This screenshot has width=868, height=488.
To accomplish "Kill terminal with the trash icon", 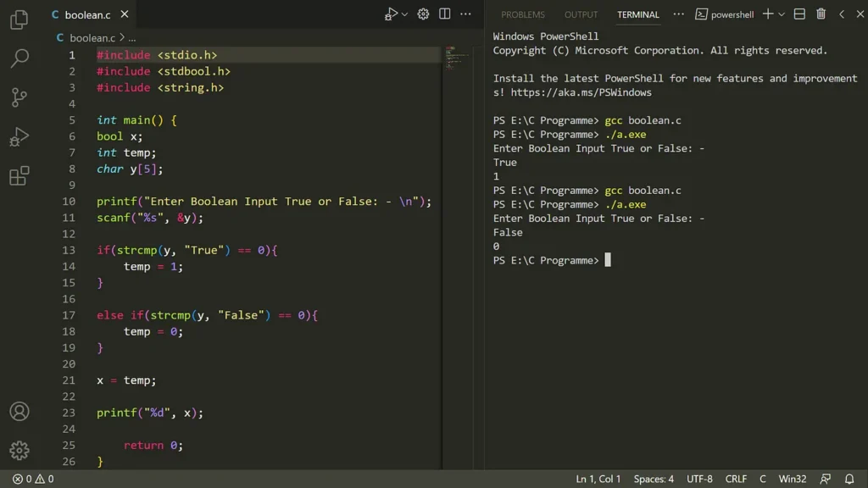I will pyautogui.click(x=821, y=14).
